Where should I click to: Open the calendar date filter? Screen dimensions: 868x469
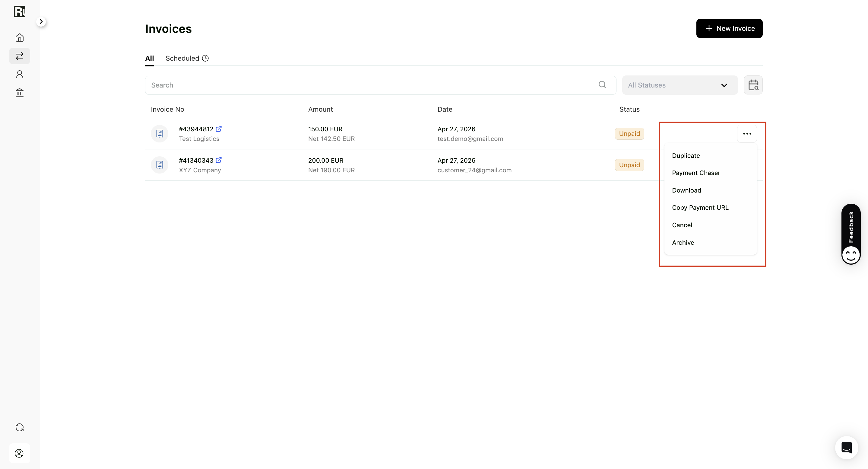753,85
